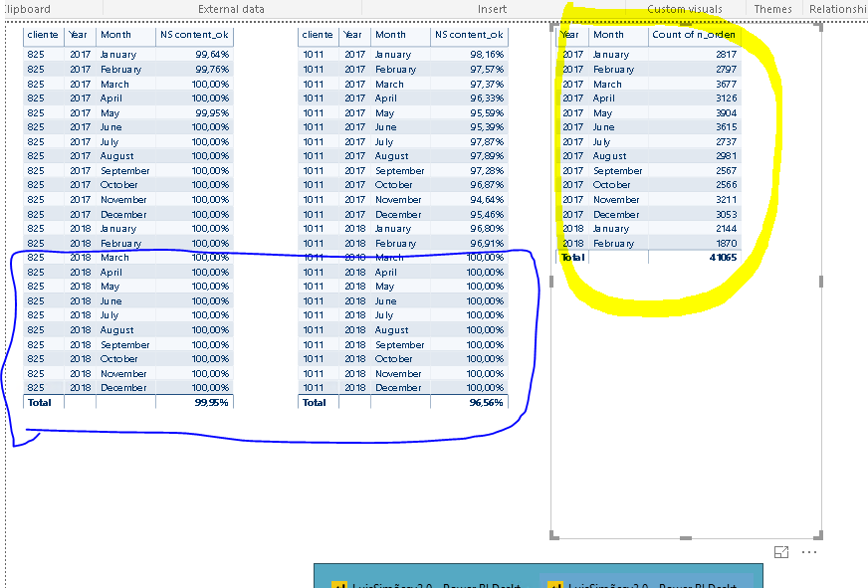
Task: Select the 99,64% cell for January 2017
Action: tap(212, 54)
